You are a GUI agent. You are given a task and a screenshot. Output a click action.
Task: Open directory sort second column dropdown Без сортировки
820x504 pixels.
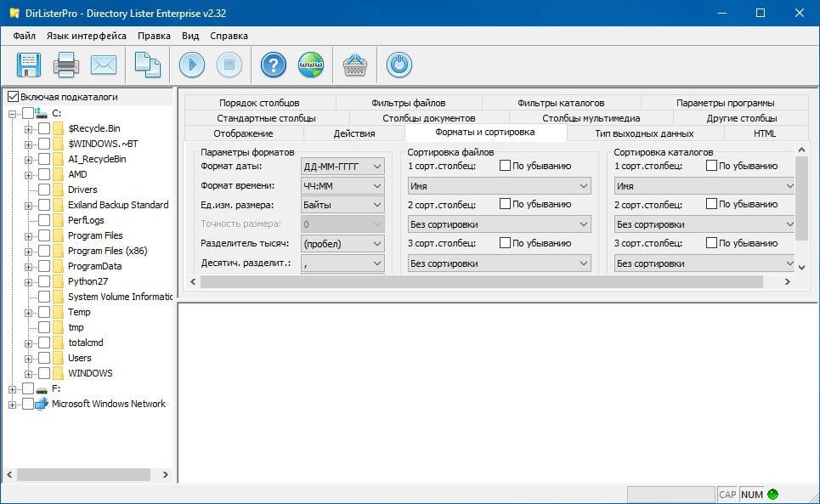pos(705,225)
